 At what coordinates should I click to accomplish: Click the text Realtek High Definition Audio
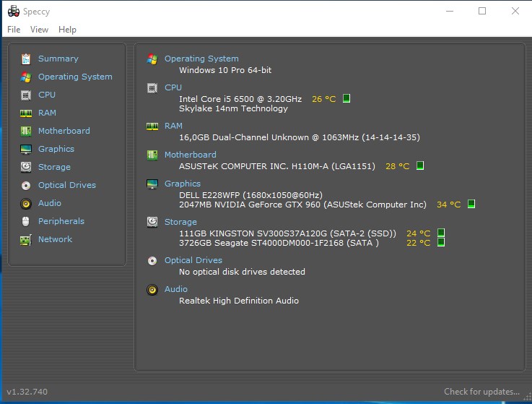(x=239, y=301)
